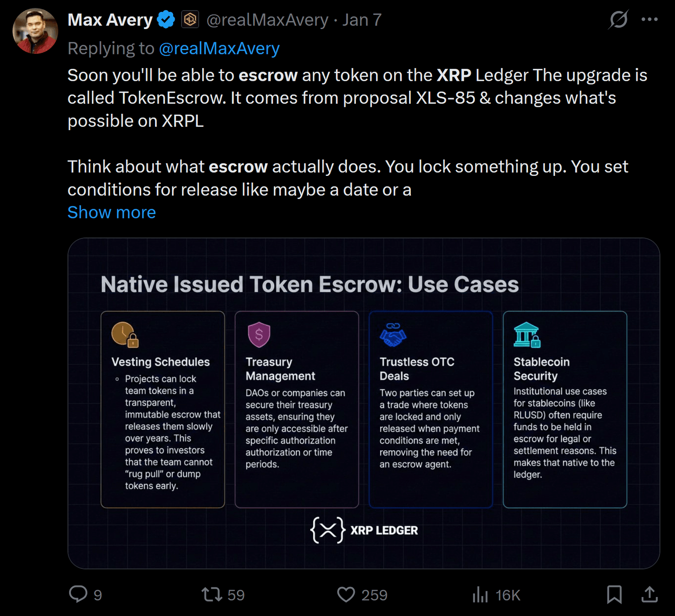The width and height of the screenshot is (675, 616).
Task: Open view analytics bar chart icon
Action: (x=480, y=595)
